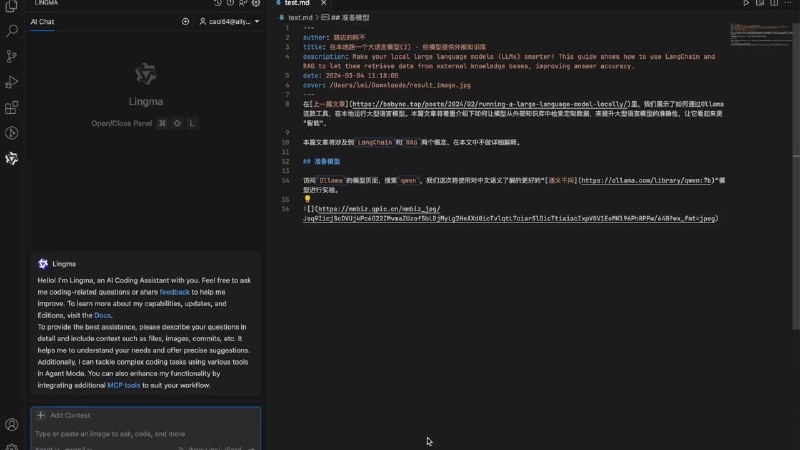The image size is (800, 450).
Task: Click the feedback link in chat
Action: coord(174,291)
